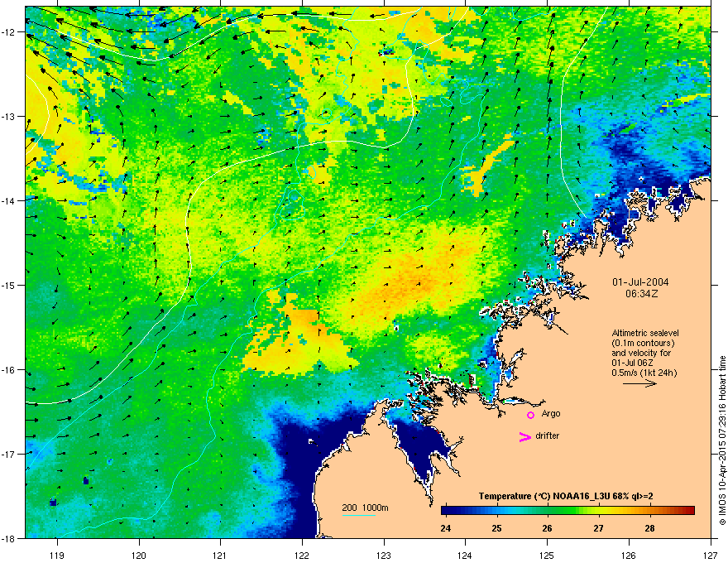Click the latitude axis label '-16'
The image size is (728, 563).
click(8, 370)
